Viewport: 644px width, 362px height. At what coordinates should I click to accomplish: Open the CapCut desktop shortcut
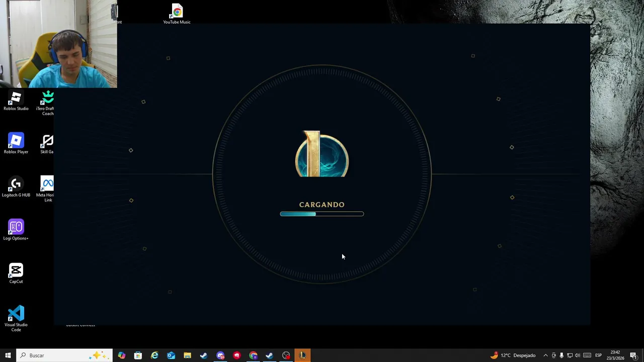tap(16, 274)
